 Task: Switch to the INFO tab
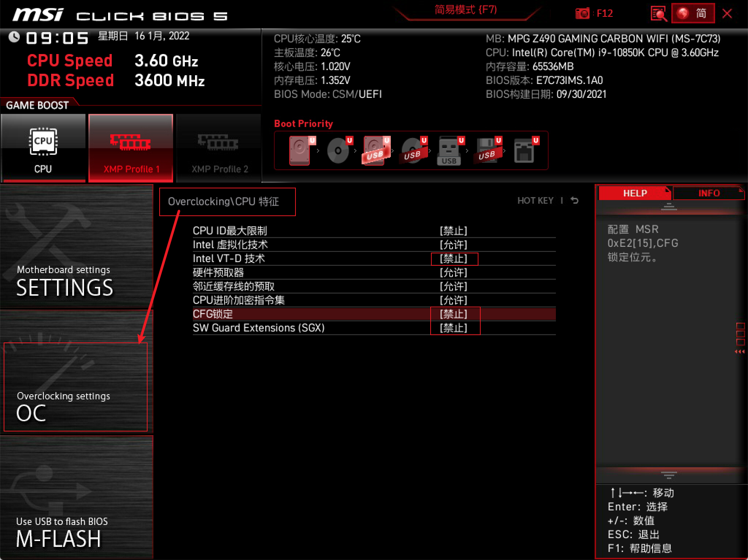point(708,193)
